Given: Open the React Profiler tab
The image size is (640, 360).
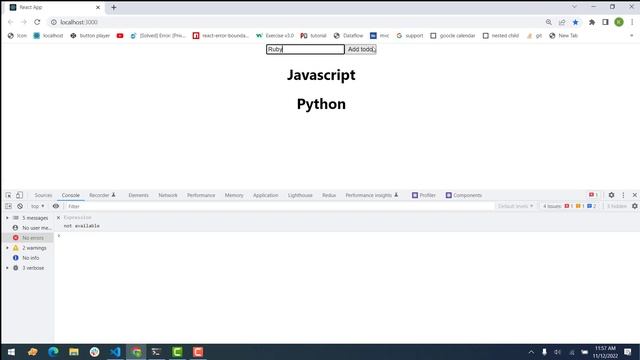Looking at the screenshot, I should 424,196.
